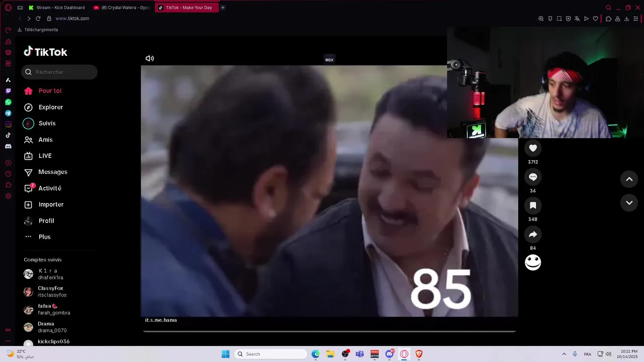
Task: Open Telegram in Opera sidebar
Action: click(x=8, y=113)
